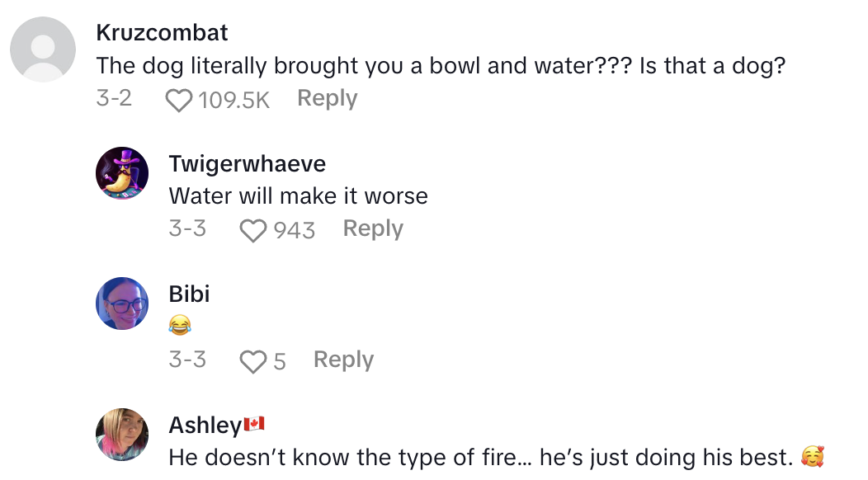Like Kruzcombat's comment with the heart
The height and width of the screenshot is (480, 868).
(x=178, y=101)
